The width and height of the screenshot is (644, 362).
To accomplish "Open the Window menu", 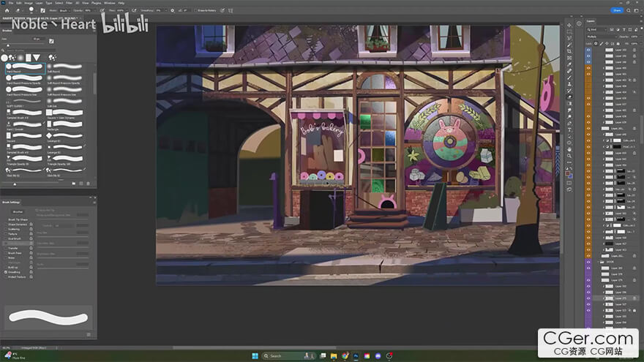I will click(109, 3).
